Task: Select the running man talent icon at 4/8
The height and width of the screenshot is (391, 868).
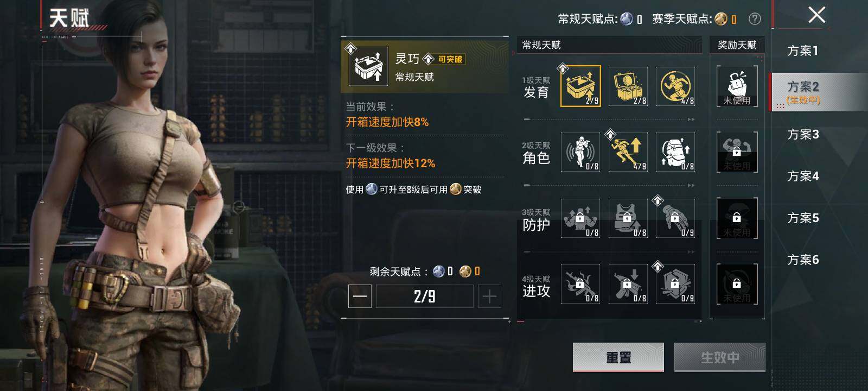Action: click(x=675, y=86)
